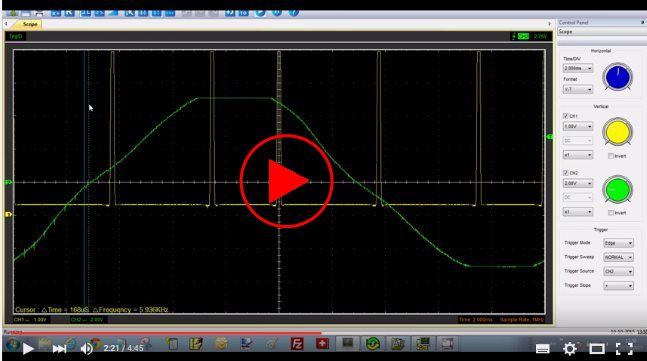Click the CH2 trigger indicator in top bar
Image resolution: width=647 pixels, height=361 pixels.
pos(523,36)
